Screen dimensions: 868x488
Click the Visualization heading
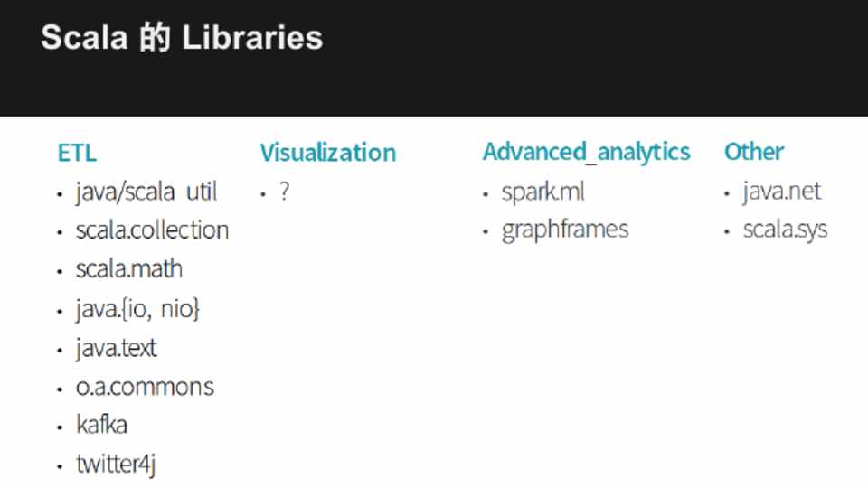point(328,153)
